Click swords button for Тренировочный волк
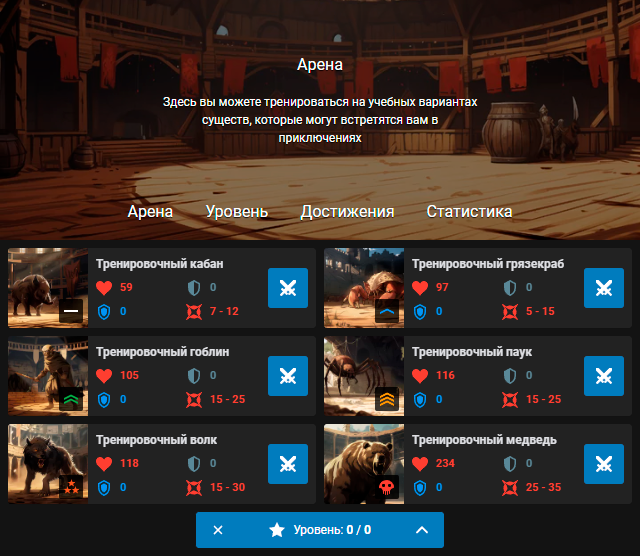Screen dimensions: 640x556 pos(288,464)
